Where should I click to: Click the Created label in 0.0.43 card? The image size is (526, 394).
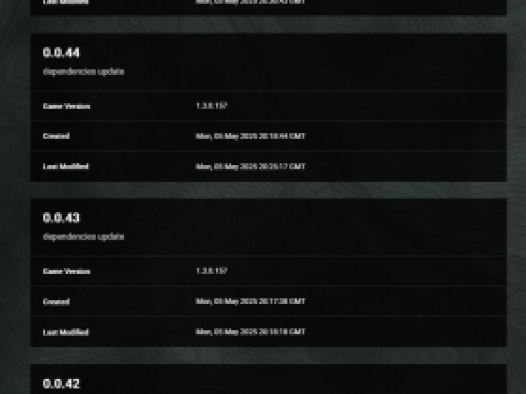pos(56,302)
